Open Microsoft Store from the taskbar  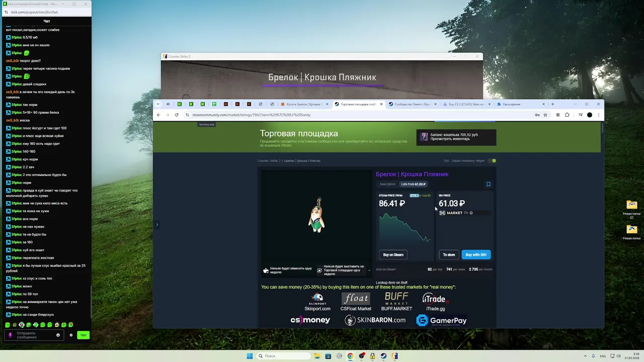coord(329,356)
